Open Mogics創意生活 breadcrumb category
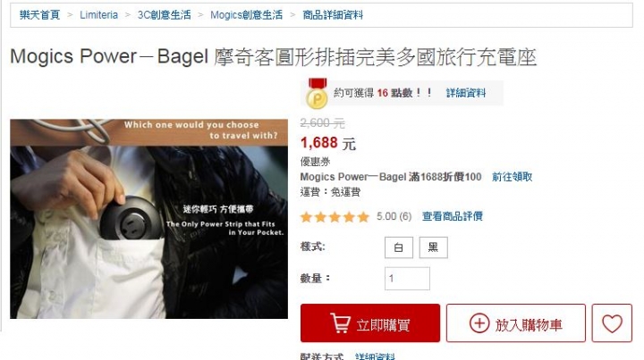The width and height of the screenshot is (644, 360). coord(247,15)
